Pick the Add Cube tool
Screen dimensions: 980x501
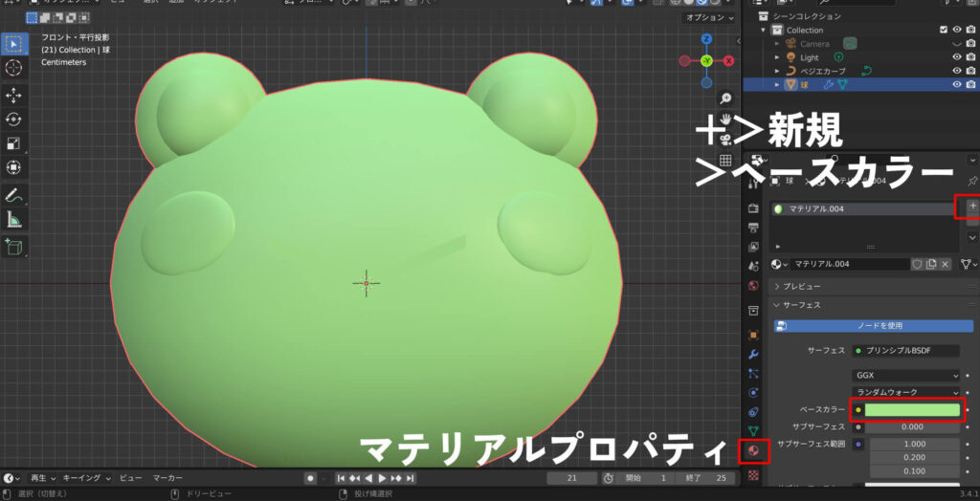coord(14,248)
